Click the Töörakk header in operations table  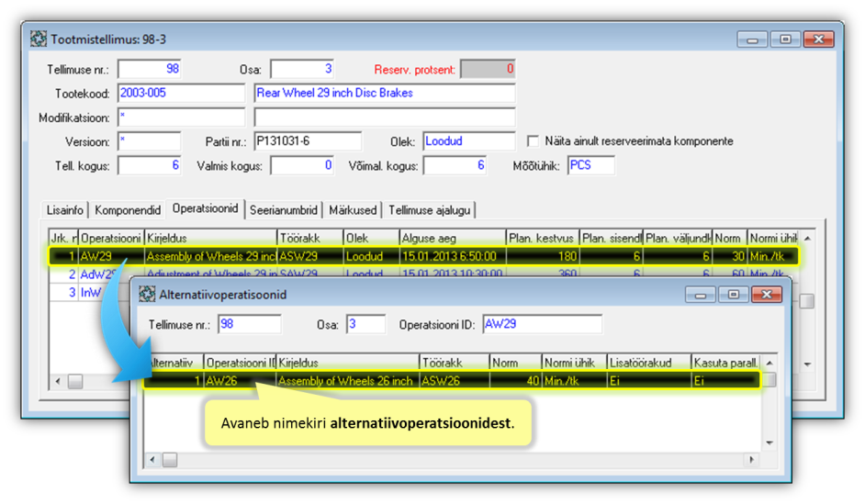309,238
